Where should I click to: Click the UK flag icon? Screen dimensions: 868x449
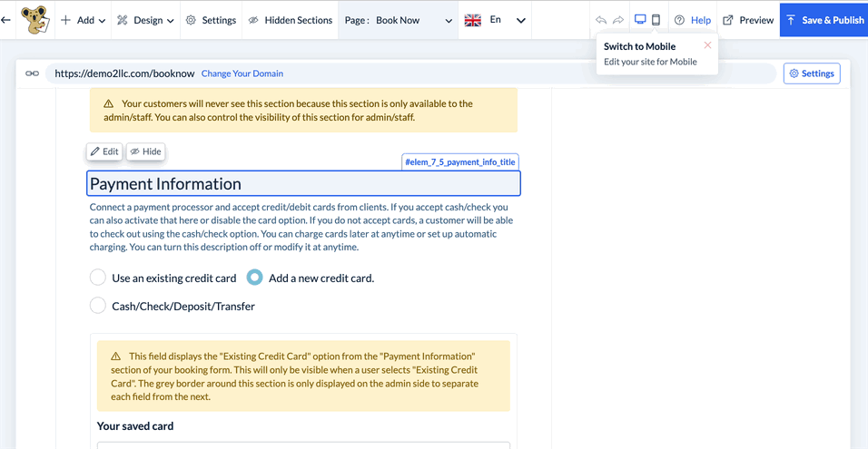tap(473, 21)
